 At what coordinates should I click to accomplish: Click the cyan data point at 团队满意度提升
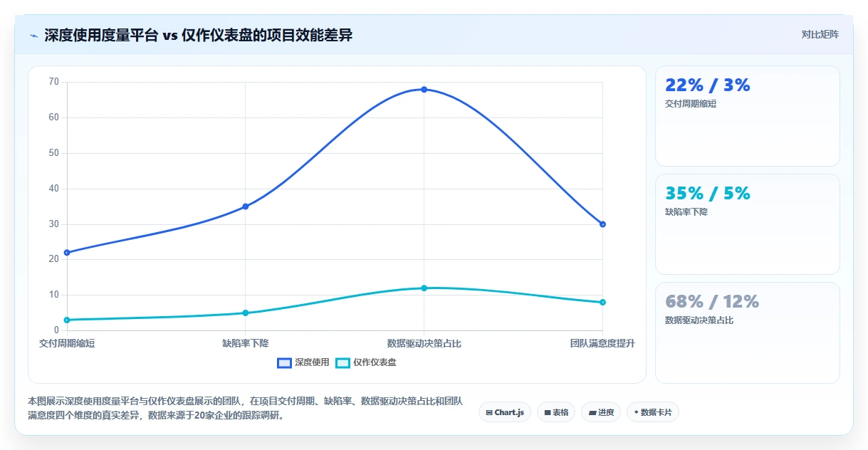coord(602,303)
